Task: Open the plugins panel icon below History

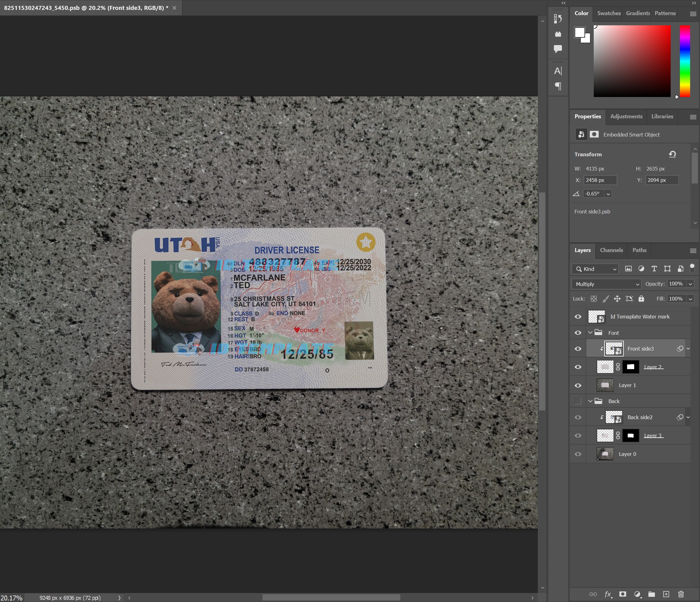Action: [558, 34]
